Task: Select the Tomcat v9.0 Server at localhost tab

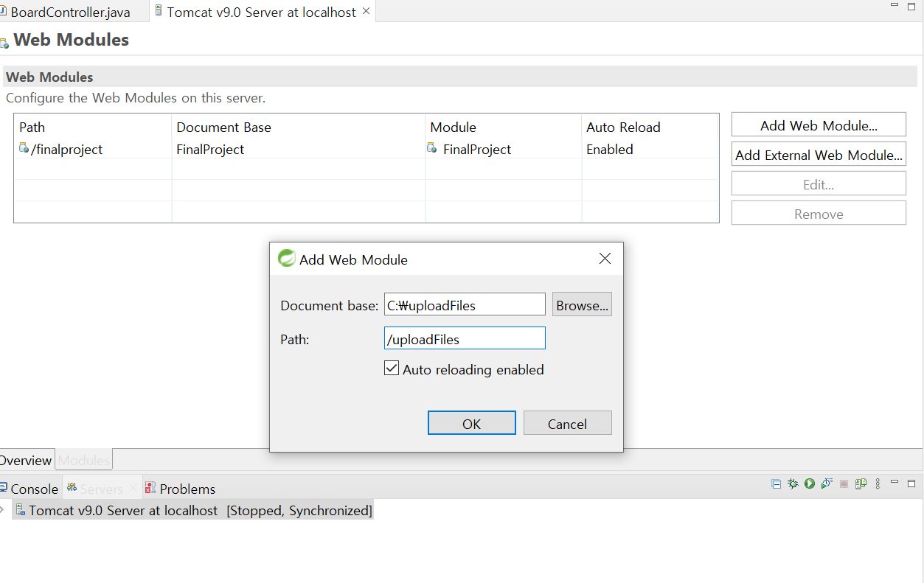Action: pyautogui.click(x=261, y=12)
